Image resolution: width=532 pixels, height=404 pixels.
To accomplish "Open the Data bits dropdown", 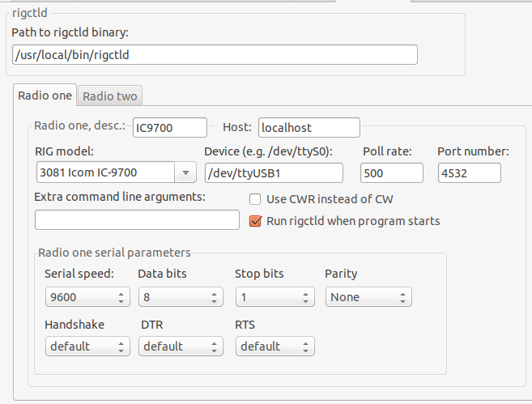I will tap(181, 297).
